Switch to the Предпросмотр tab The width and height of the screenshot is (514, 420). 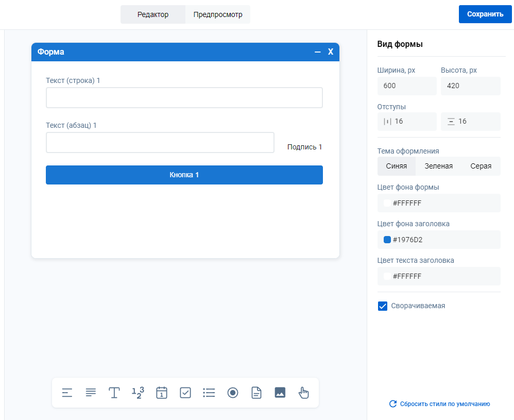click(218, 14)
